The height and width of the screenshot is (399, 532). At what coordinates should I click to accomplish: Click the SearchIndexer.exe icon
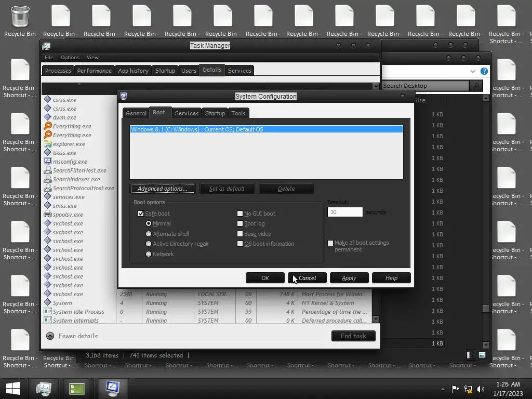click(47, 179)
